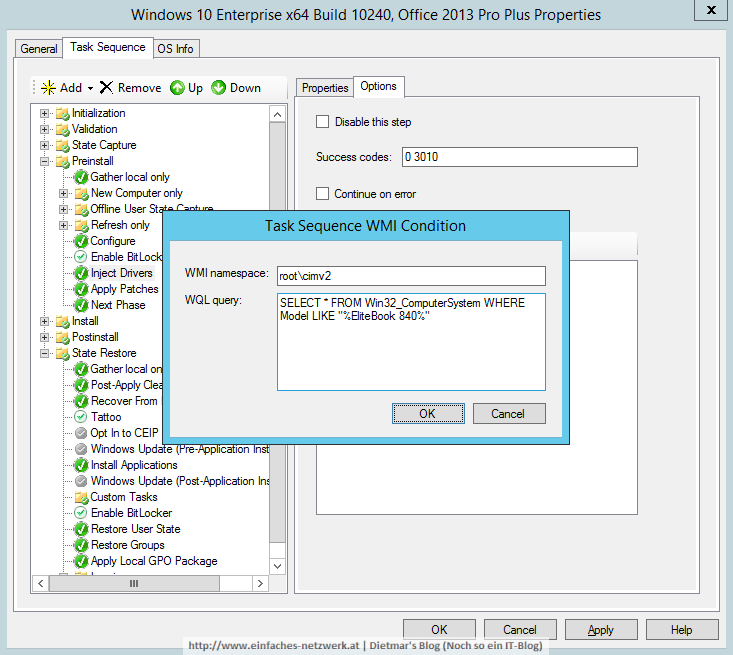Image resolution: width=733 pixels, height=655 pixels.
Task: Click into the WMI namespace field
Action: (x=411, y=276)
